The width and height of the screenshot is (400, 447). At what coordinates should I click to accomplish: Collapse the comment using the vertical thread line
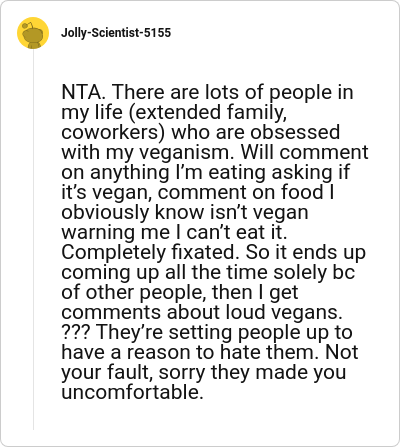33,239
